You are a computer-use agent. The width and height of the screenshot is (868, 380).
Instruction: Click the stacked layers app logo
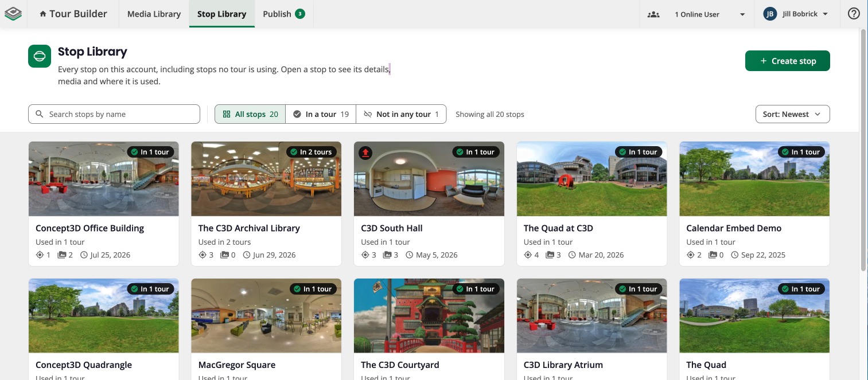point(13,14)
